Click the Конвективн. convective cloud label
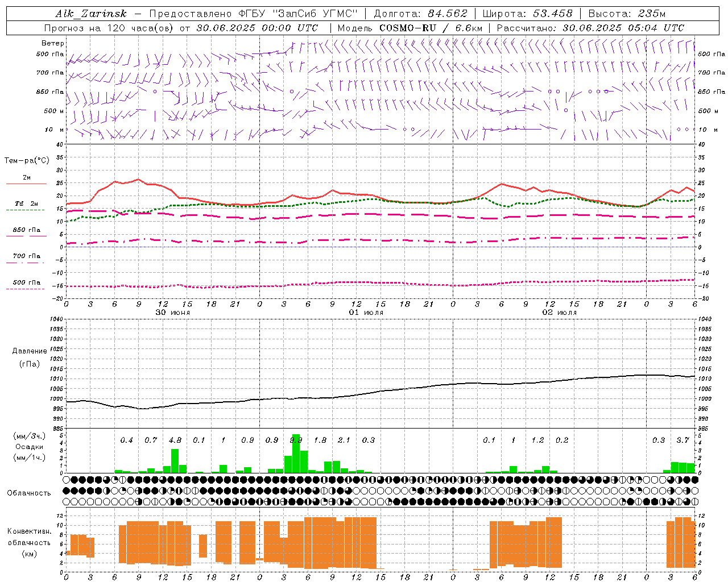Image resolution: width=728 pixels, height=582 pixels. point(29,531)
